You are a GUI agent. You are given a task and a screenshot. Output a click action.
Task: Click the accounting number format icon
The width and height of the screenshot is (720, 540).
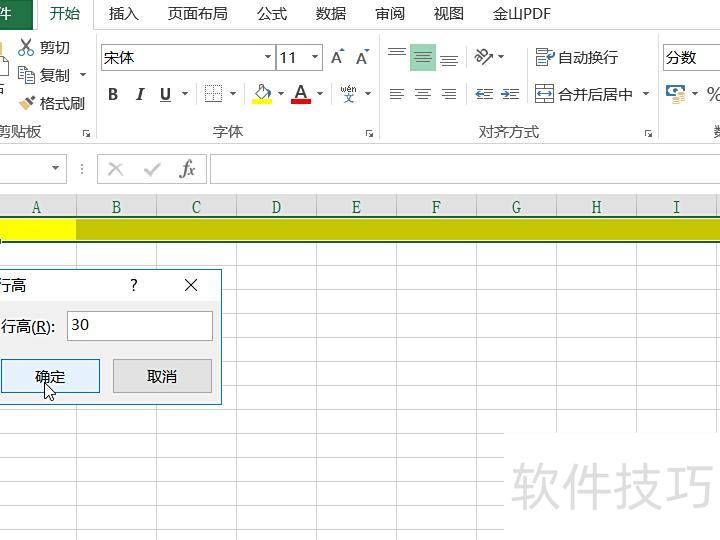tap(675, 94)
